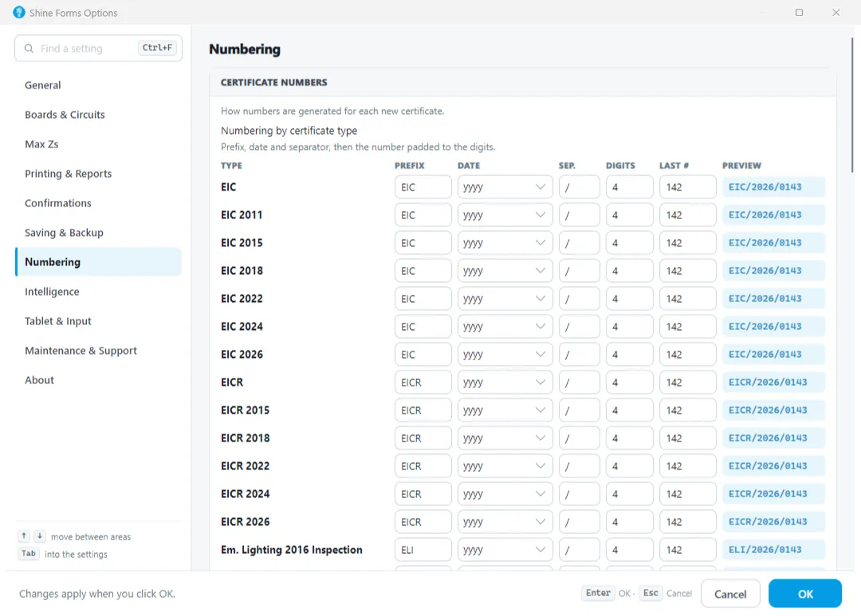
Task: Maximize the Shine Forms Options window
Action: [x=799, y=12]
